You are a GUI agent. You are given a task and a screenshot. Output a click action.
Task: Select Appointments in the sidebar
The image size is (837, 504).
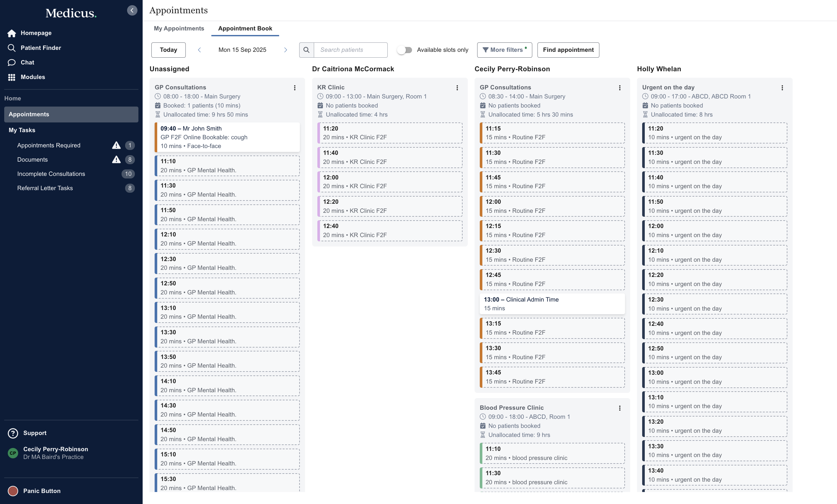tap(71, 114)
